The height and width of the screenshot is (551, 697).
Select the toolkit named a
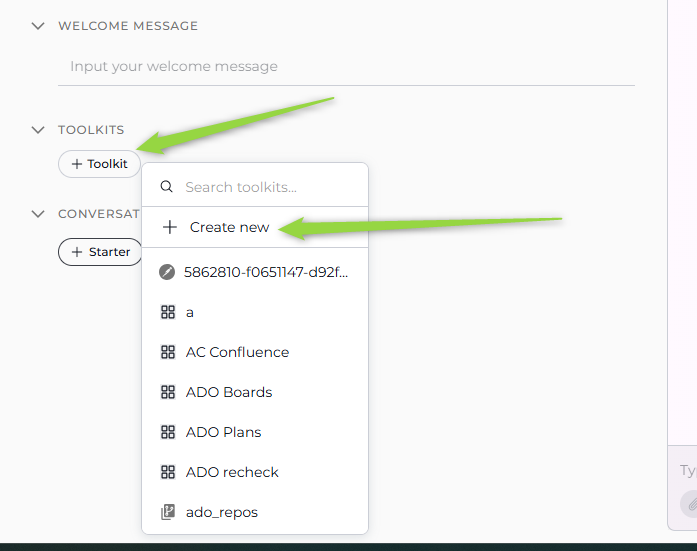[x=255, y=312]
